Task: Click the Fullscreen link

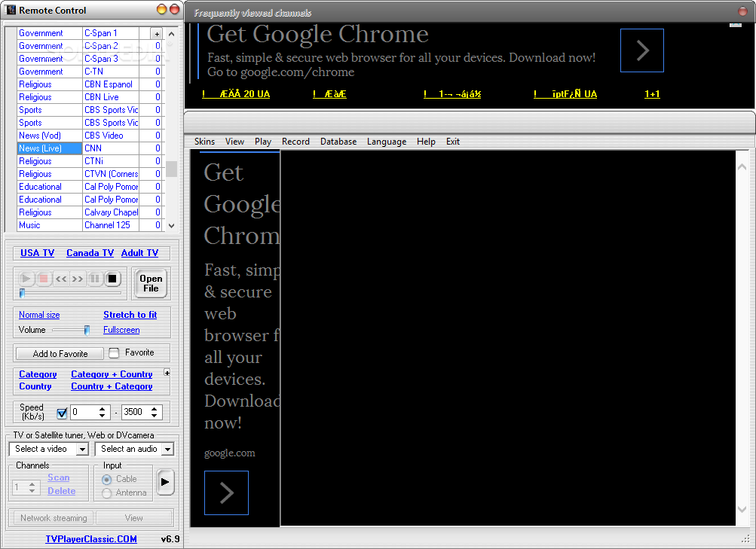Action: tap(121, 330)
